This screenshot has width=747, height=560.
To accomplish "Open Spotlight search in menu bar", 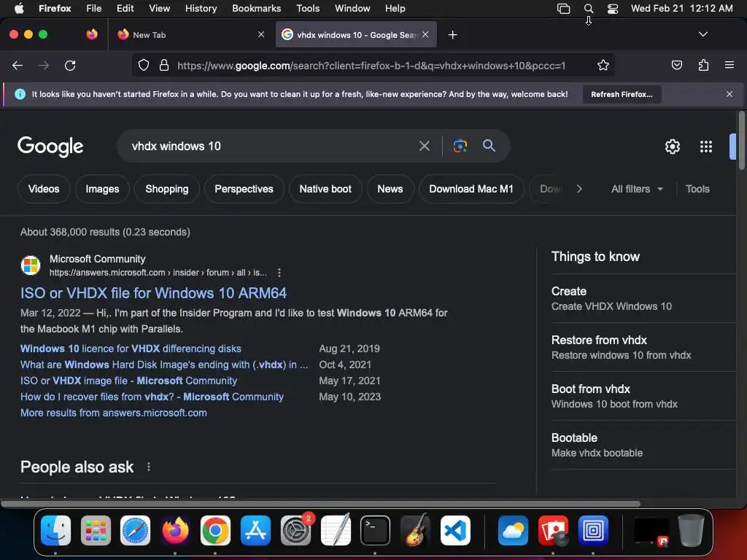I will click(589, 9).
